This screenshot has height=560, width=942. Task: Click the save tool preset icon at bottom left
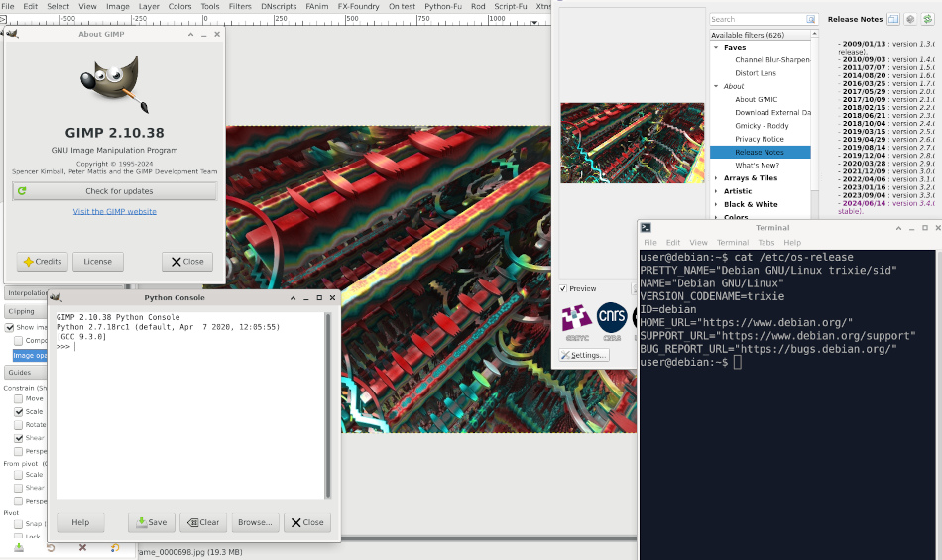(19, 547)
